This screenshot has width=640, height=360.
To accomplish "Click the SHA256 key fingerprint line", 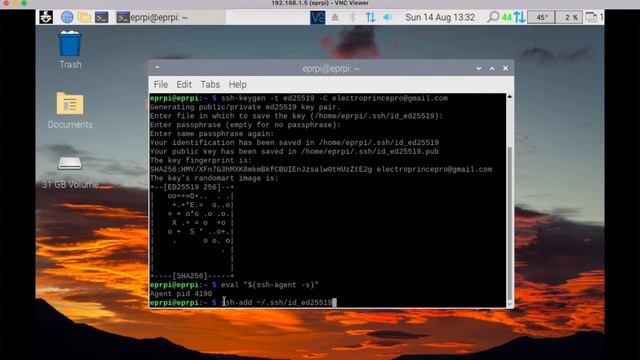I will [x=321, y=169].
